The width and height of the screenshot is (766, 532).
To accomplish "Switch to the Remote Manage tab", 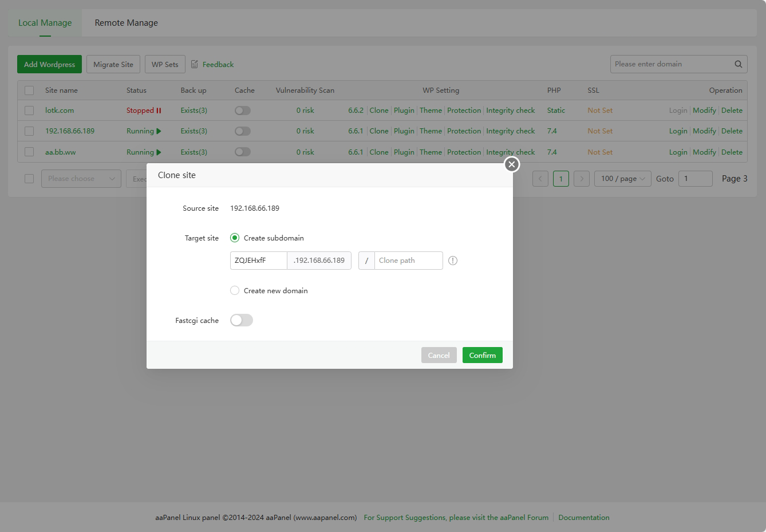I will pos(126,23).
